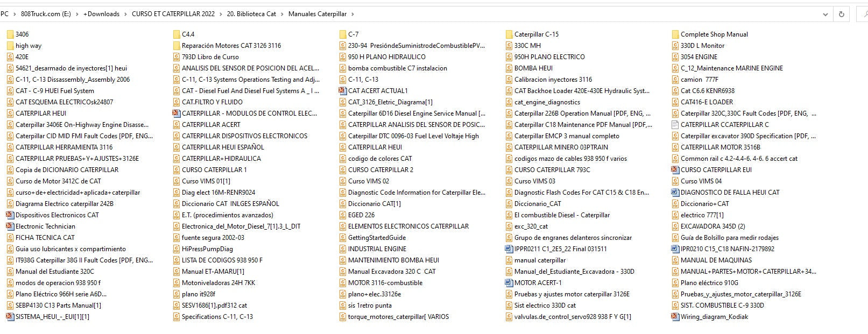868x334 pixels.
Task: Open the address bar history dropdown
Action: tap(825, 15)
